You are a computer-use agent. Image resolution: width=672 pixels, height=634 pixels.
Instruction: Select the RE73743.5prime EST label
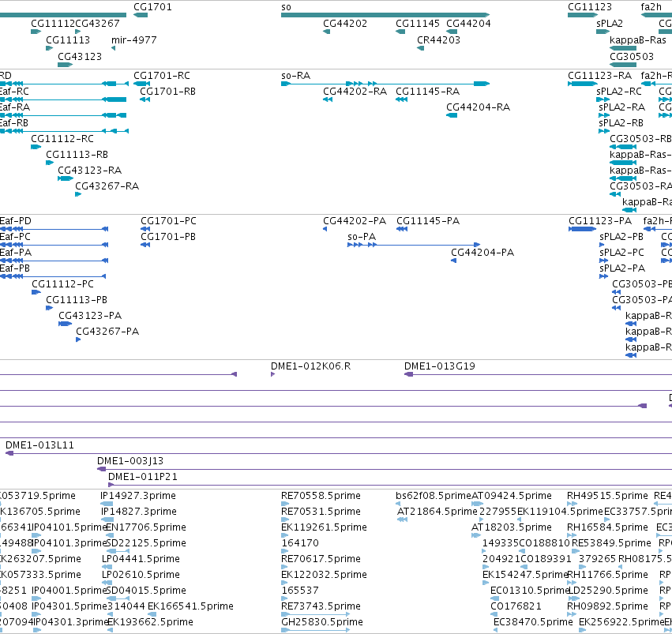pos(321,606)
